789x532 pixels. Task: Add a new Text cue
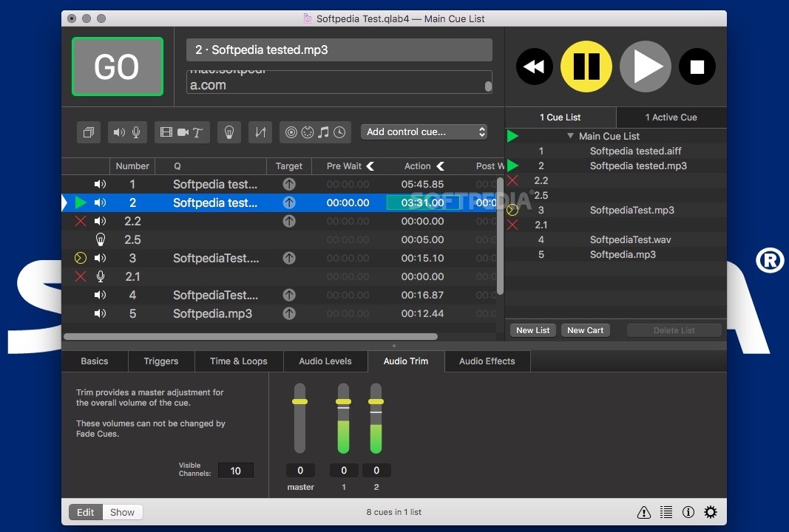click(x=197, y=133)
